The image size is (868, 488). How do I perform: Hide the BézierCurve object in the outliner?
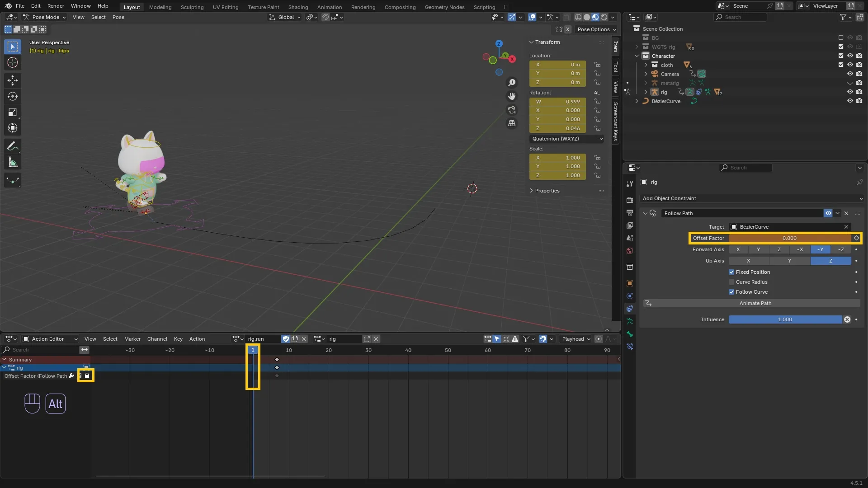click(850, 101)
